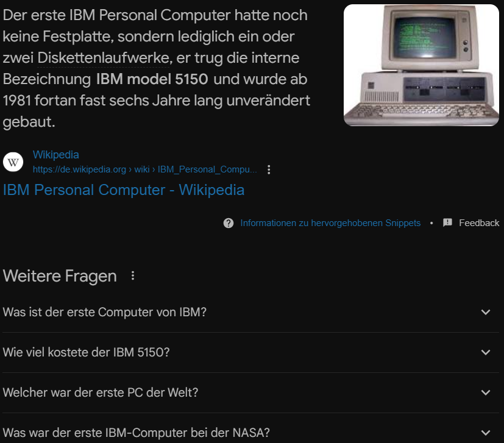The width and height of the screenshot is (504, 443).
Task: Click chevron for first IBM computer question
Action: coord(486,312)
